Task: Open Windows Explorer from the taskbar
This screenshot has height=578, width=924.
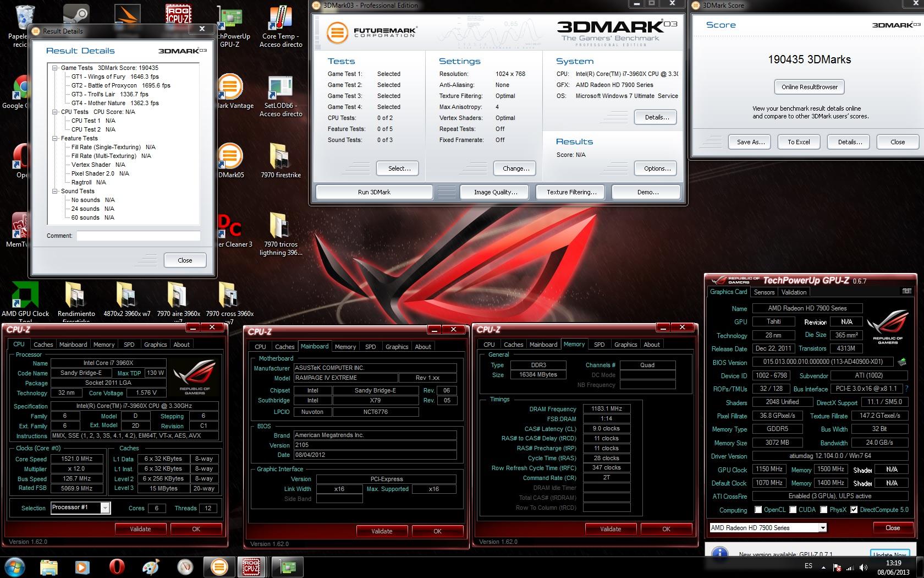Action: pos(49,567)
